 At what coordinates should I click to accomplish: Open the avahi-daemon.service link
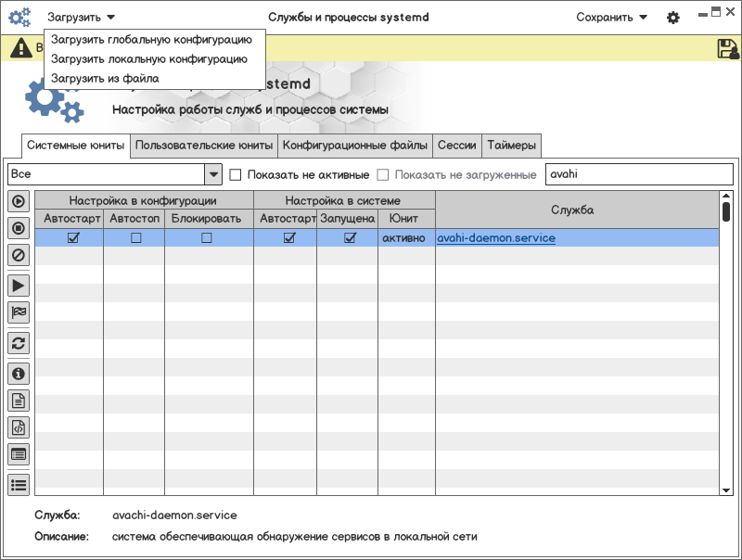click(x=496, y=238)
